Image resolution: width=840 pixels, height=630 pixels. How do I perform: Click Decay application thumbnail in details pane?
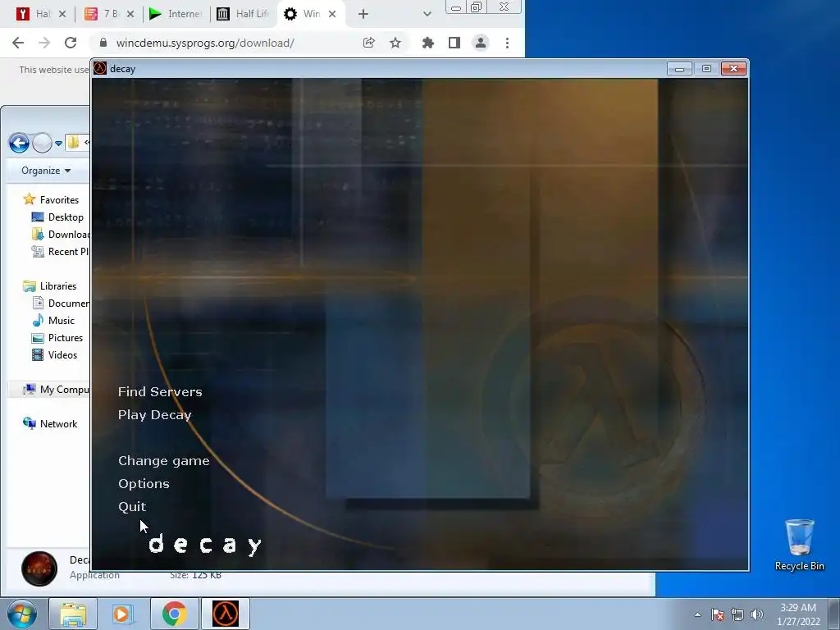click(x=39, y=568)
